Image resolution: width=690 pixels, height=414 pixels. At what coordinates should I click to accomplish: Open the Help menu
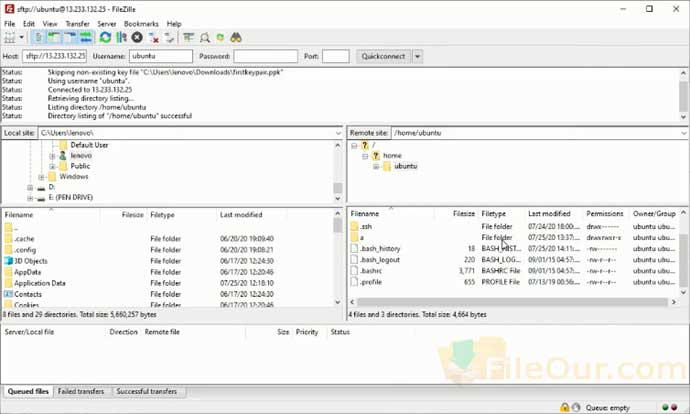pyautogui.click(x=174, y=24)
